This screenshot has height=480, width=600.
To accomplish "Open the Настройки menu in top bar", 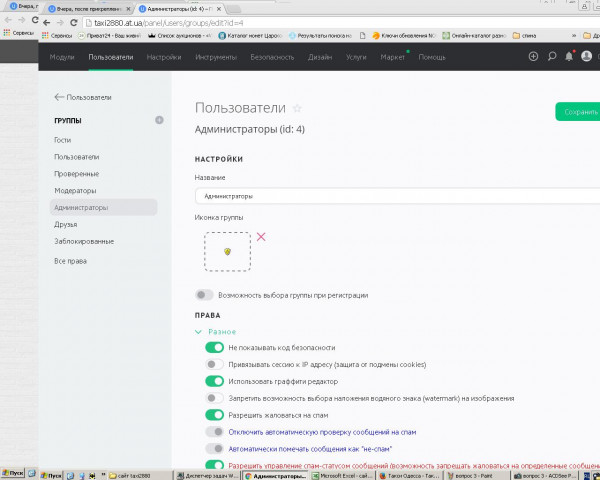I will click(x=163, y=57).
